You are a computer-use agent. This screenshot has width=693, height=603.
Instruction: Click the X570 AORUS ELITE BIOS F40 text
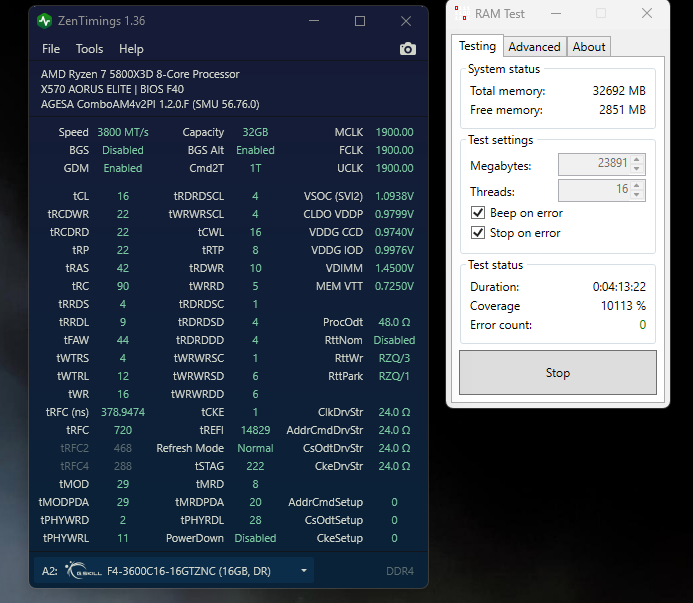point(112,89)
